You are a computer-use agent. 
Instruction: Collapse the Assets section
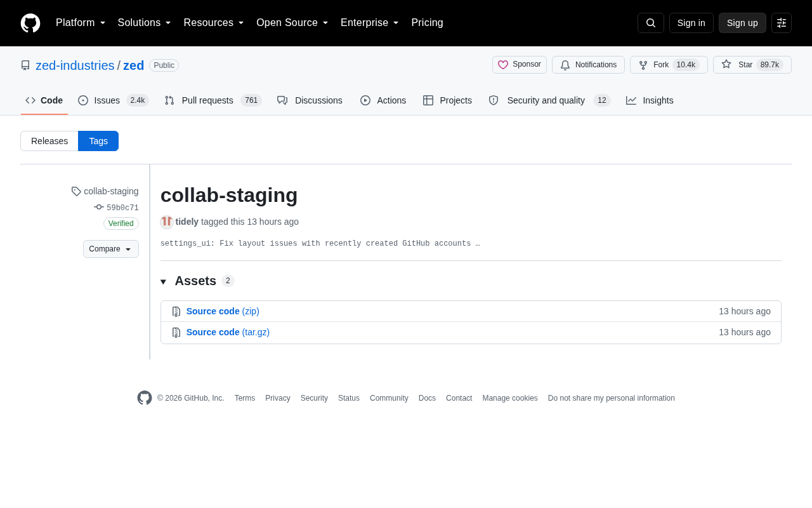197,281
